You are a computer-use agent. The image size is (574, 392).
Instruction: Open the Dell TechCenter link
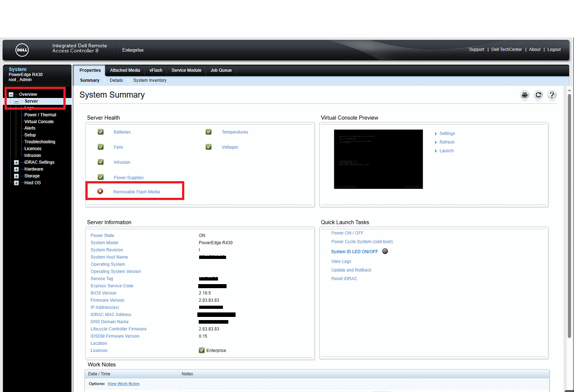tap(507, 49)
